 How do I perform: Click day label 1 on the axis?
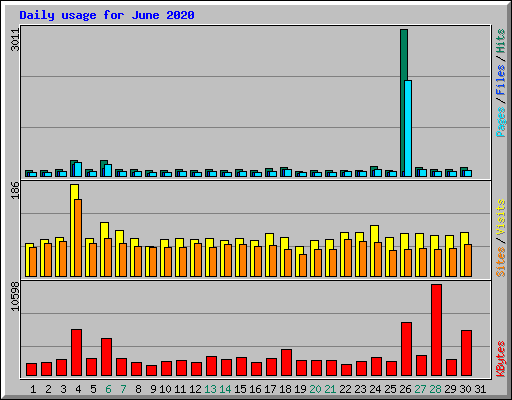click(x=33, y=389)
